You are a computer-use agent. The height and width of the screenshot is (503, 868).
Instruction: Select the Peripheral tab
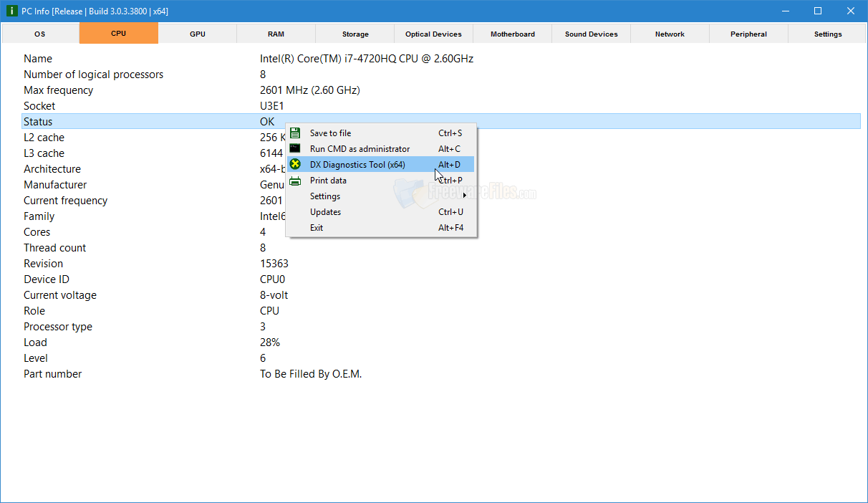coord(748,33)
